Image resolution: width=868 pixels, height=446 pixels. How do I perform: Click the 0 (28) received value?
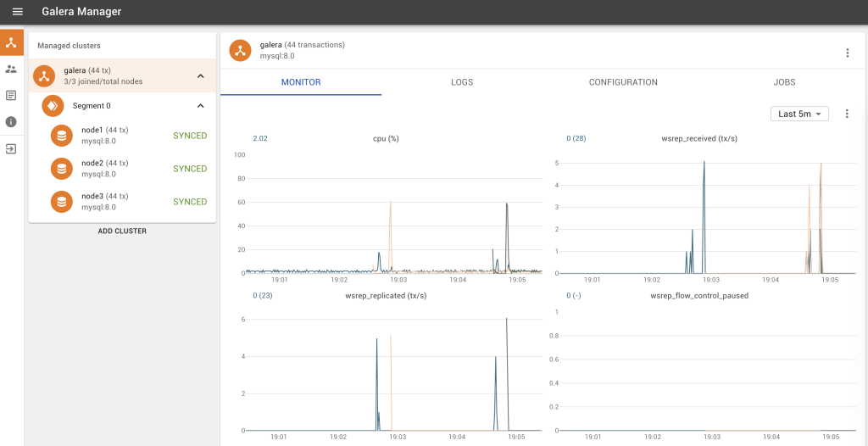576,138
